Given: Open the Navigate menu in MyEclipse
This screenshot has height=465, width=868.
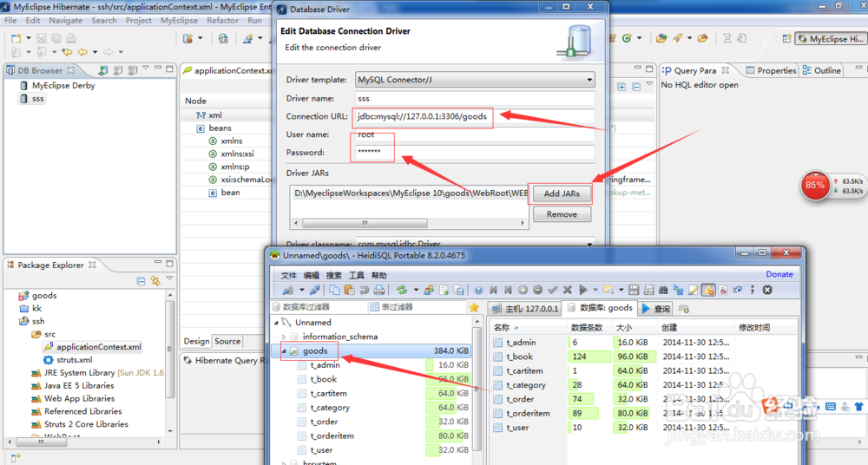Looking at the screenshot, I should (65, 21).
